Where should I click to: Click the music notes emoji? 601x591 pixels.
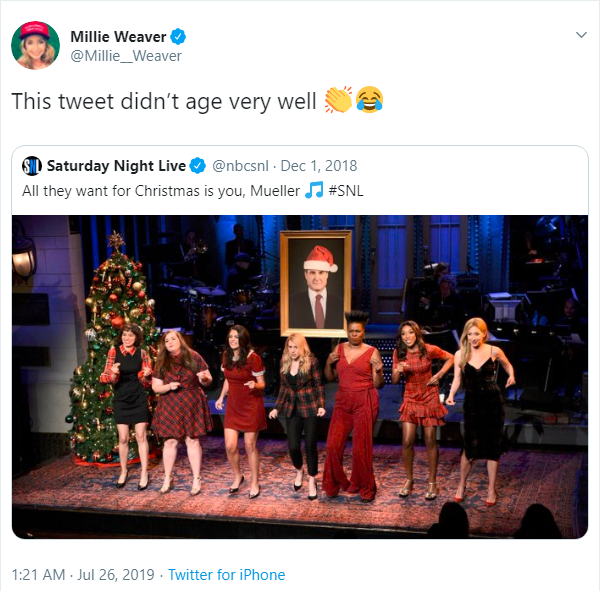(312, 190)
